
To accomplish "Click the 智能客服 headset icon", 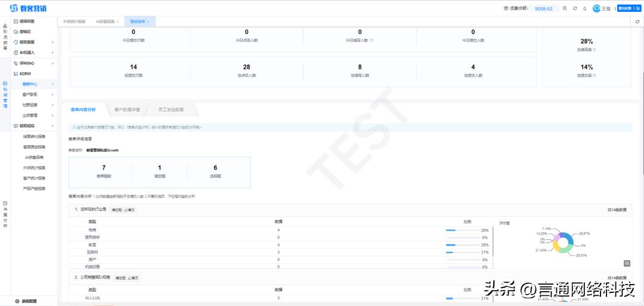I will click(16, 42).
